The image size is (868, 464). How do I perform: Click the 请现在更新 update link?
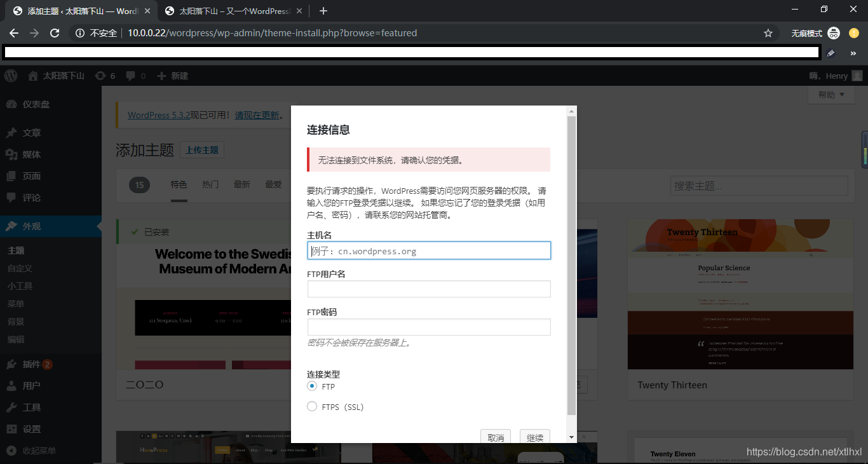click(x=257, y=115)
